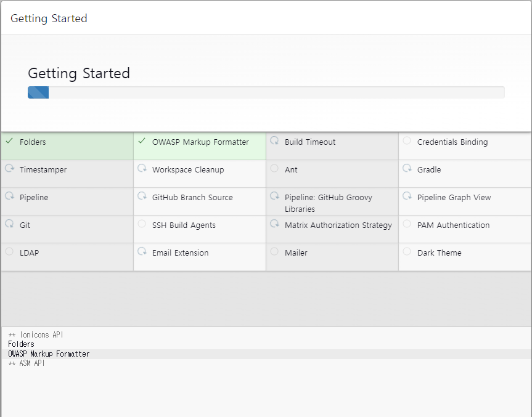Click the pending circle icon next to SSH Build Agents
Image resolution: width=532 pixels, height=417 pixels.
click(x=142, y=224)
